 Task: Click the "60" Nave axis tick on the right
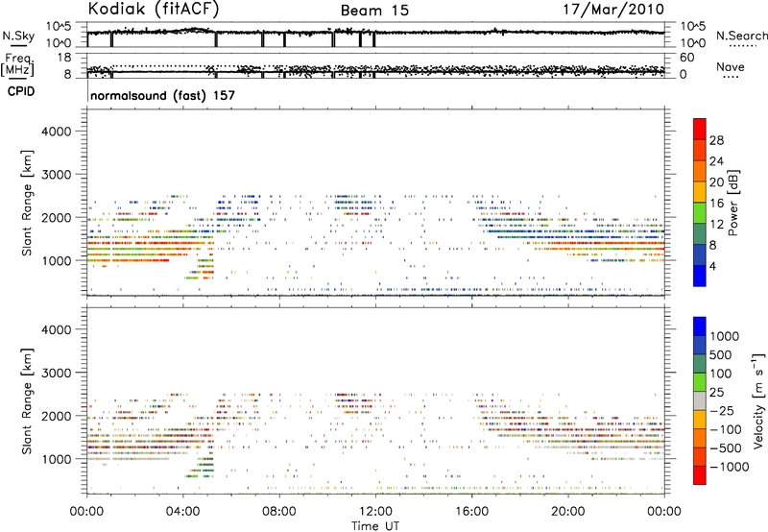[686, 58]
